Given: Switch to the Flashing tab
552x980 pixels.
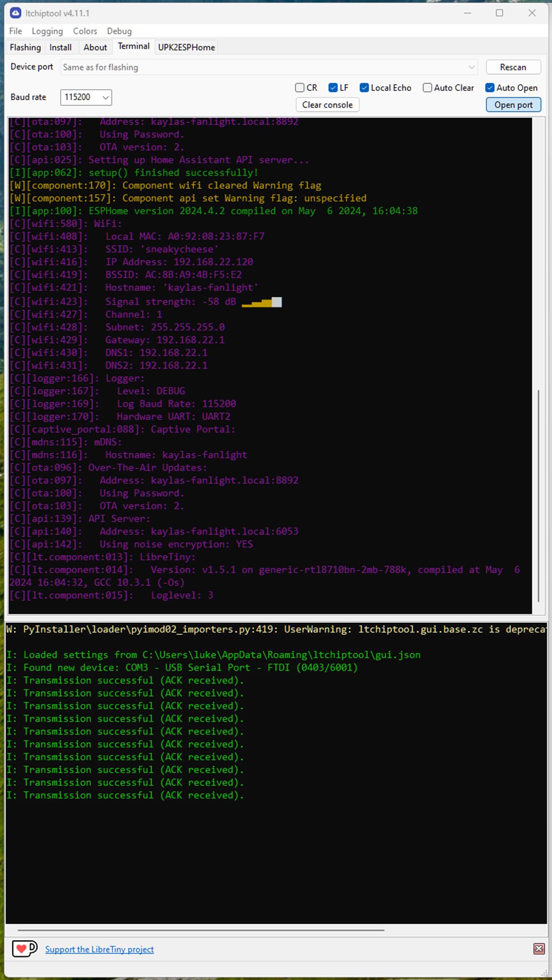Looking at the screenshot, I should pyautogui.click(x=25, y=47).
